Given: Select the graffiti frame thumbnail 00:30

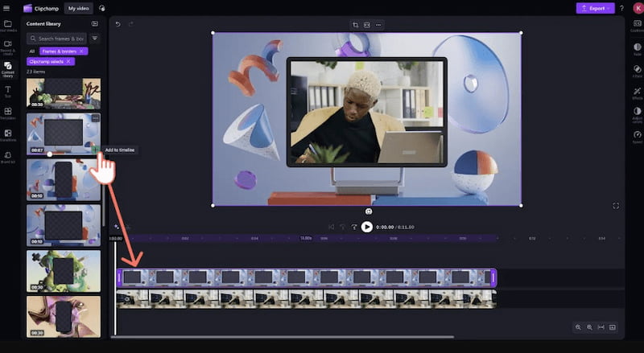Looking at the screenshot, I should pyautogui.click(x=64, y=93).
